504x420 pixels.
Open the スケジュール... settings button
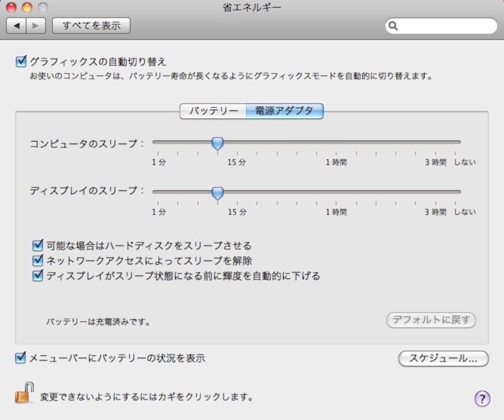point(444,358)
